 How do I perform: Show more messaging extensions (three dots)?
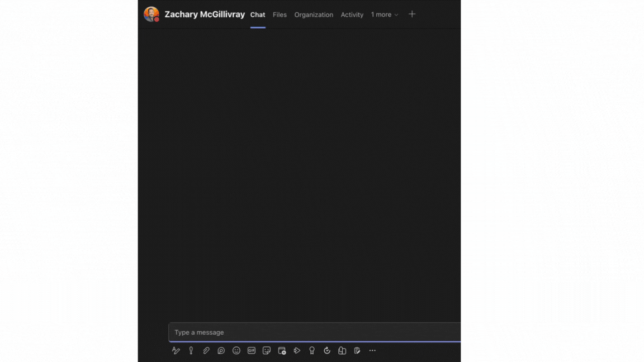372,350
